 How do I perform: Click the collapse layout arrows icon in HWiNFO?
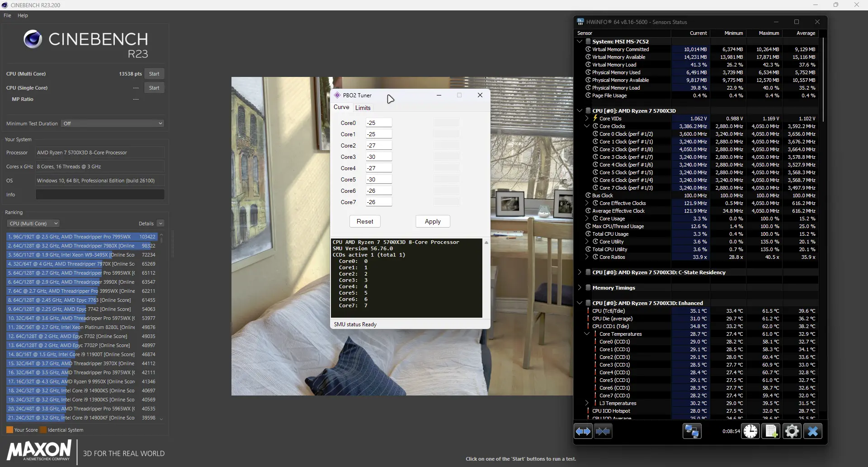(x=603, y=431)
